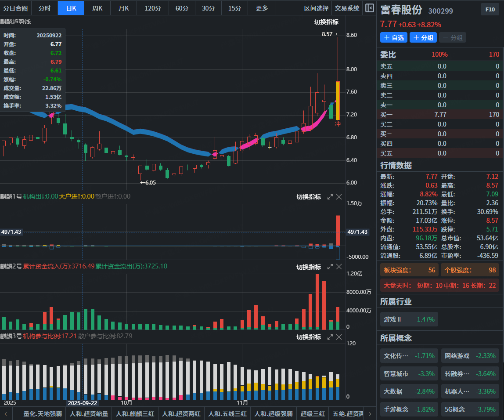Toggle 区间选择 range selection mode
The width and height of the screenshot is (504, 420).
[316, 8]
